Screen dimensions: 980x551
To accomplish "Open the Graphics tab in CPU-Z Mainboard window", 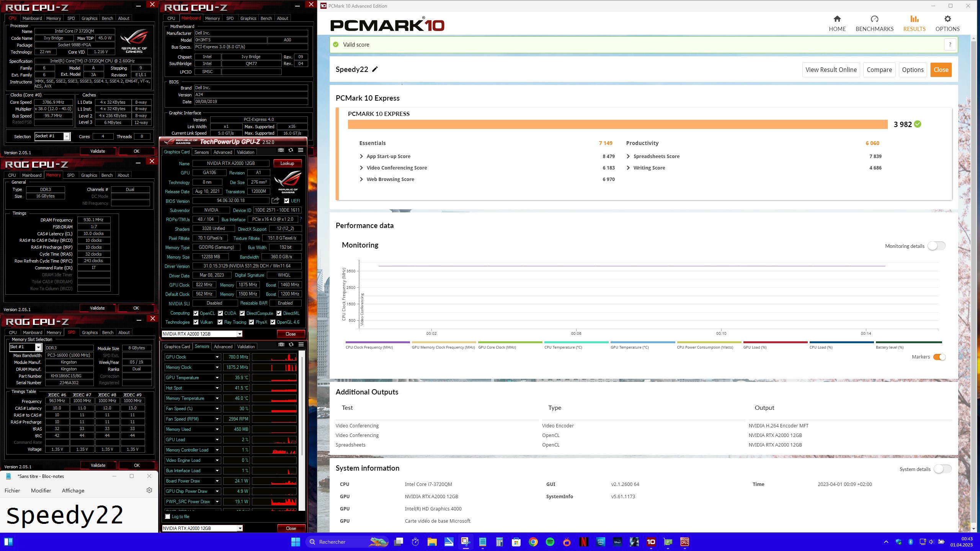I will point(248,18).
